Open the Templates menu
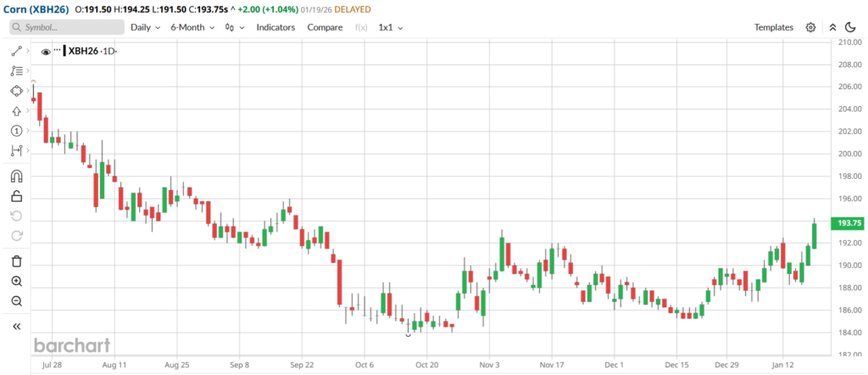This screenshot has width=868, height=375. tap(773, 27)
